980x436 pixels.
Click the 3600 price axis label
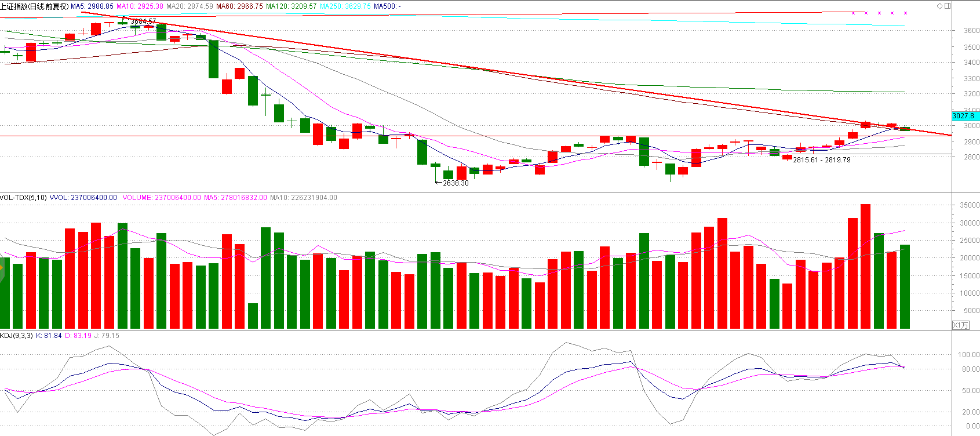click(x=971, y=31)
